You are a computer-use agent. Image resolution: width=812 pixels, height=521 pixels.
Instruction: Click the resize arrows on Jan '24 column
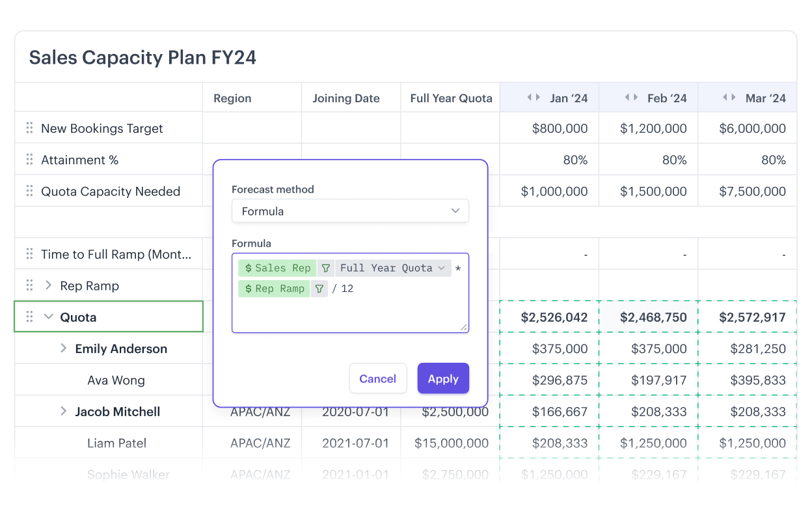[x=534, y=98]
